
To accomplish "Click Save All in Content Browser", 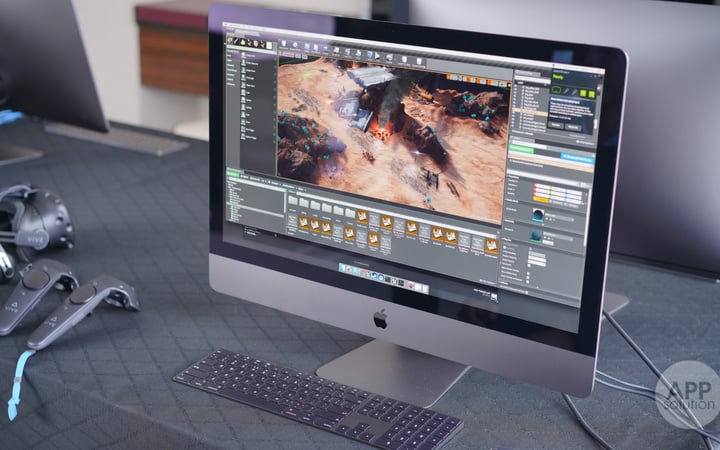I will tap(254, 178).
